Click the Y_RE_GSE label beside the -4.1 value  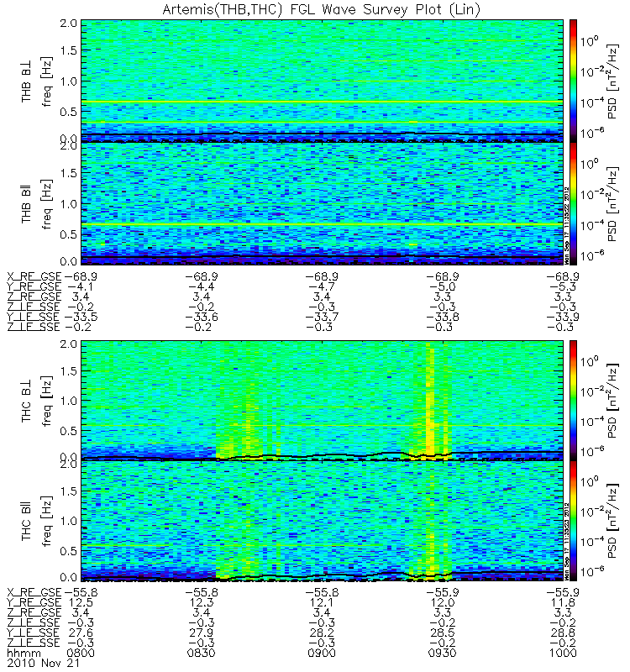point(34,286)
